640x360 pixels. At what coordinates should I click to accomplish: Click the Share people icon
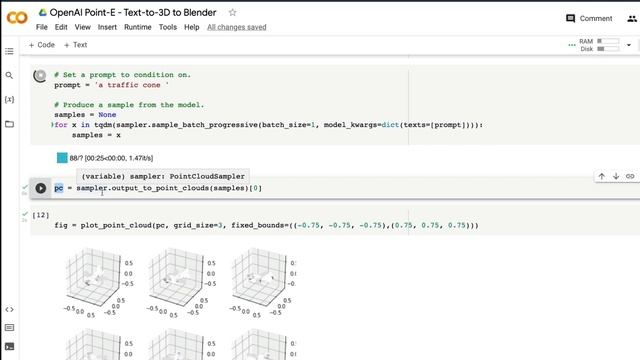pos(632,18)
